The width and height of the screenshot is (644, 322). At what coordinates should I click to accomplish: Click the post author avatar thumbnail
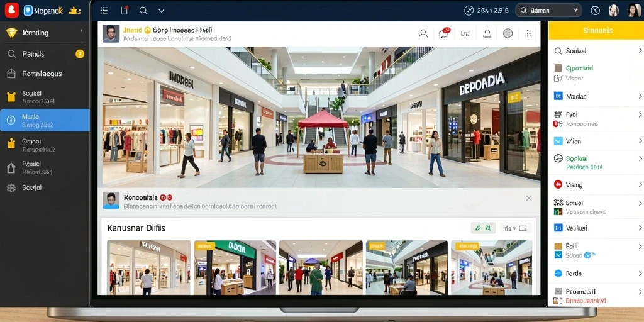point(111,34)
